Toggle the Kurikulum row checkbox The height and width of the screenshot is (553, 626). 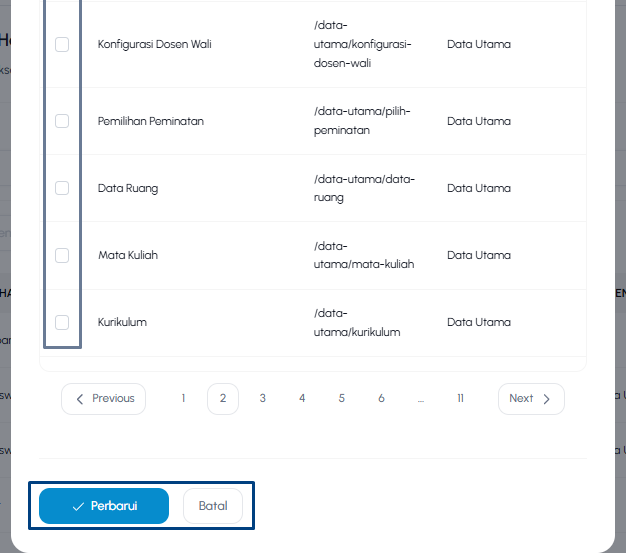click(x=62, y=322)
